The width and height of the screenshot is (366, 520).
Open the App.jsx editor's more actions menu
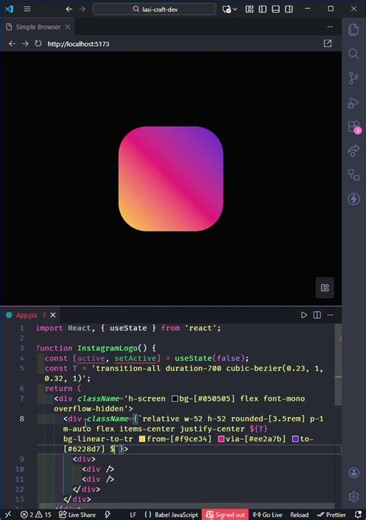point(330,315)
